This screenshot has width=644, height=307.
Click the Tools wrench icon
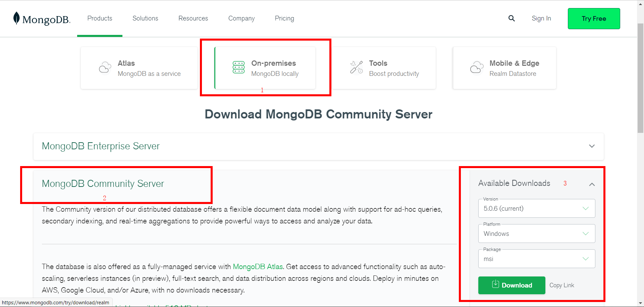357,67
